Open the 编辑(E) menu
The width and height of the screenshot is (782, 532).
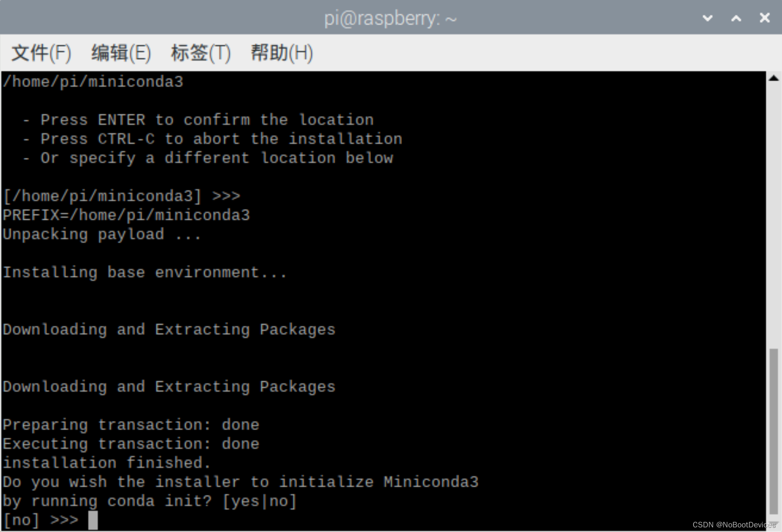pyautogui.click(x=120, y=52)
